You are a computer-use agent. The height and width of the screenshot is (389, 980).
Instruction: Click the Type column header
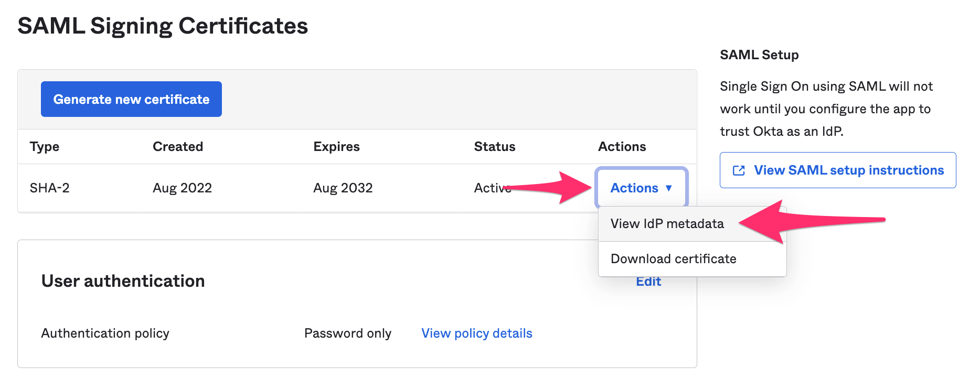(44, 147)
